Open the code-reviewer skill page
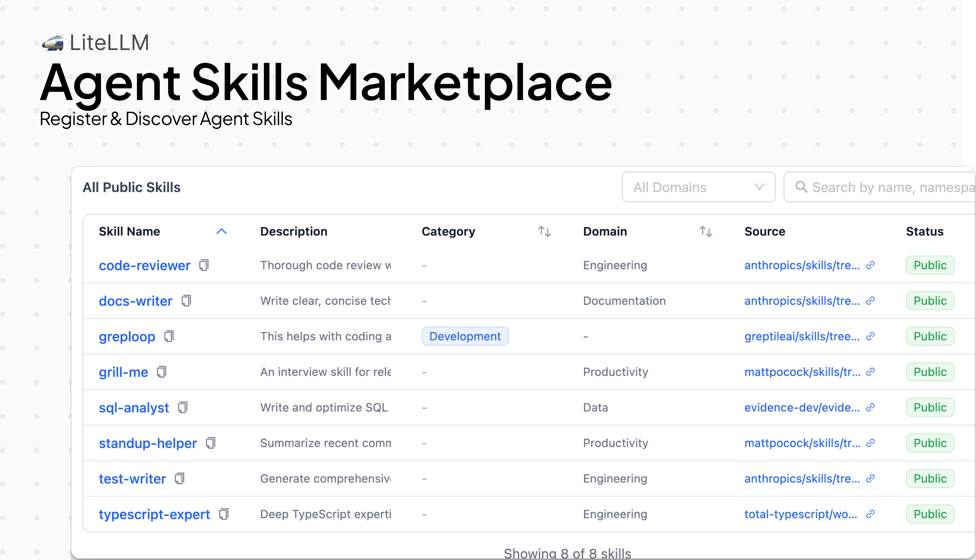The image size is (976, 560). [145, 265]
